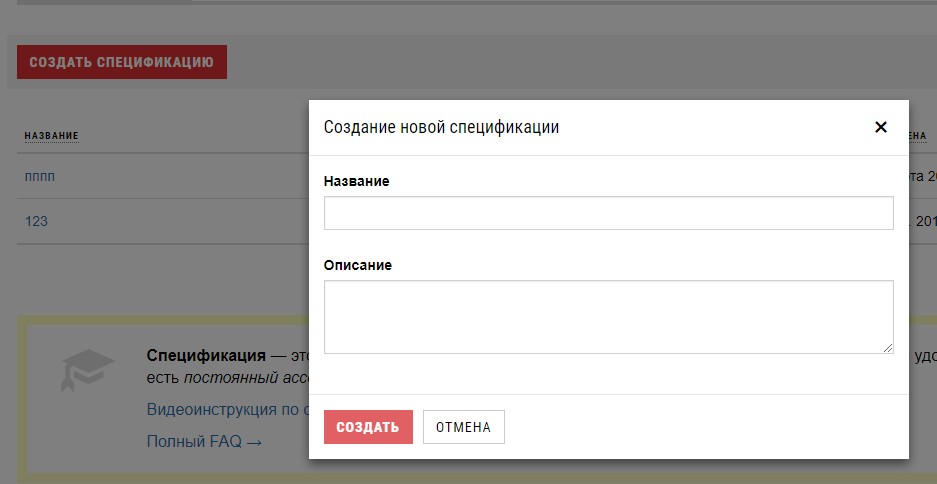Open the "пппп" specification link
This screenshot has width=937, height=484.
coord(40,176)
